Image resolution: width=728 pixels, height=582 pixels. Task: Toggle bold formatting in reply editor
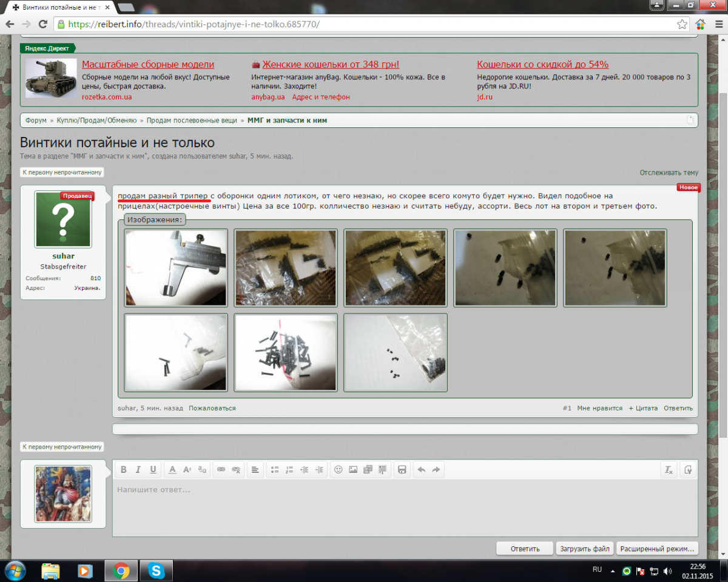124,469
